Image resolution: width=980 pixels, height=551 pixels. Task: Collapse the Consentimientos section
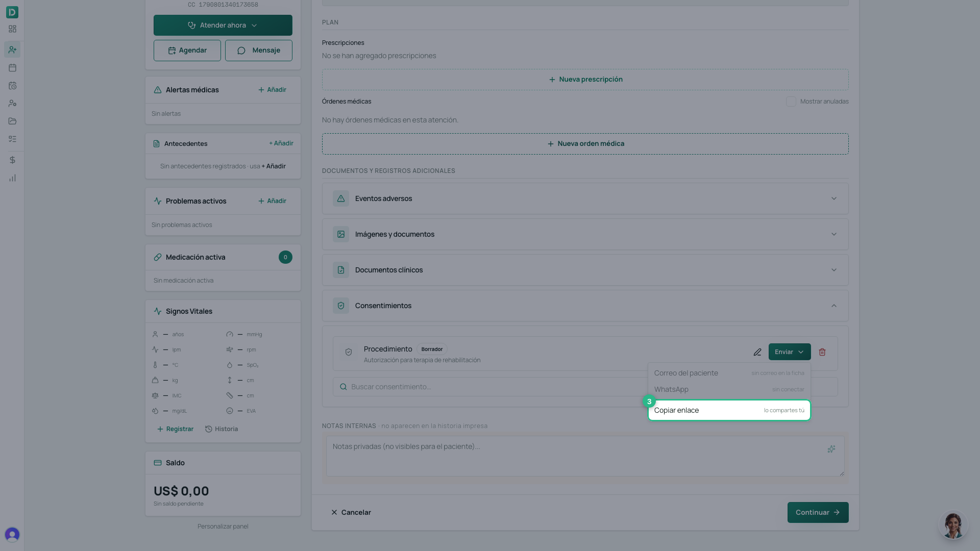585,306
